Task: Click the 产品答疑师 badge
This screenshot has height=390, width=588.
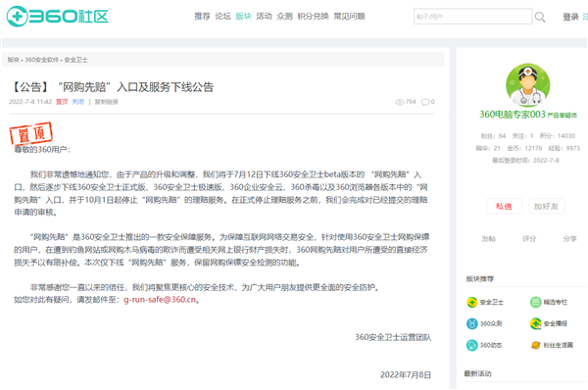Action: [x=563, y=116]
